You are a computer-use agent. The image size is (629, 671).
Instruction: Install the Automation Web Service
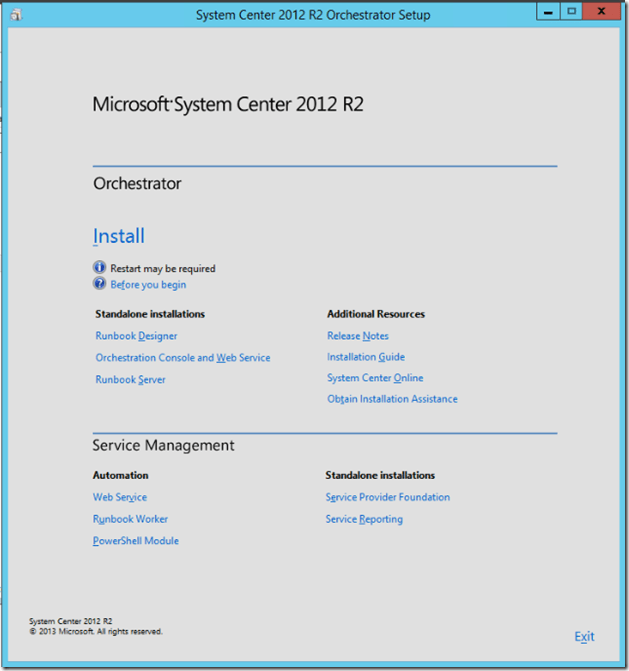click(x=120, y=498)
